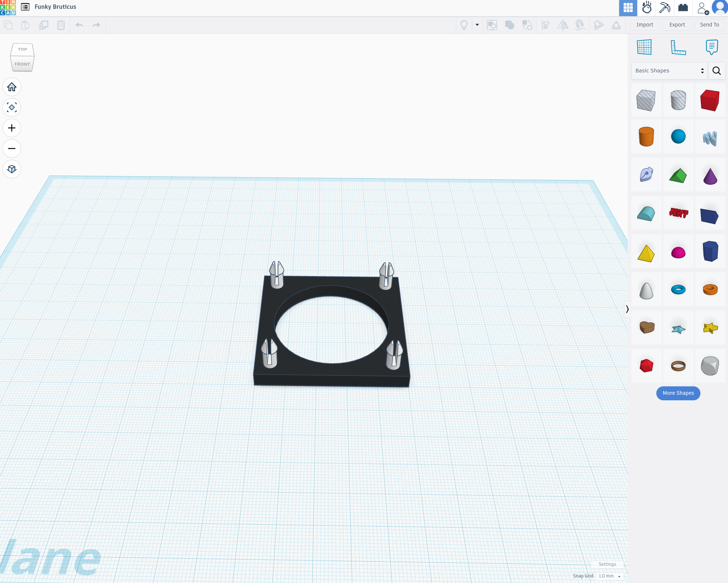Click the Paste toolbar icon
Image resolution: width=728 pixels, height=583 pixels.
tap(25, 25)
